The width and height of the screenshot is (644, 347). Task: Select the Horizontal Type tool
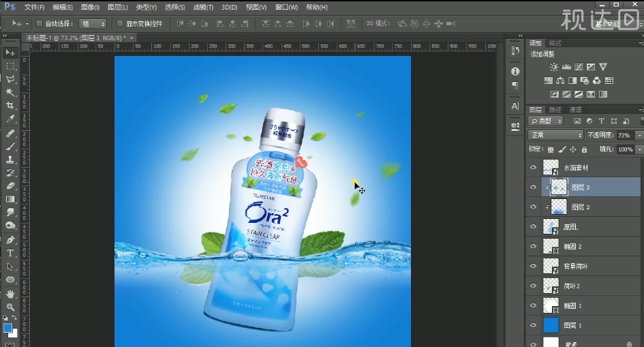click(x=10, y=253)
